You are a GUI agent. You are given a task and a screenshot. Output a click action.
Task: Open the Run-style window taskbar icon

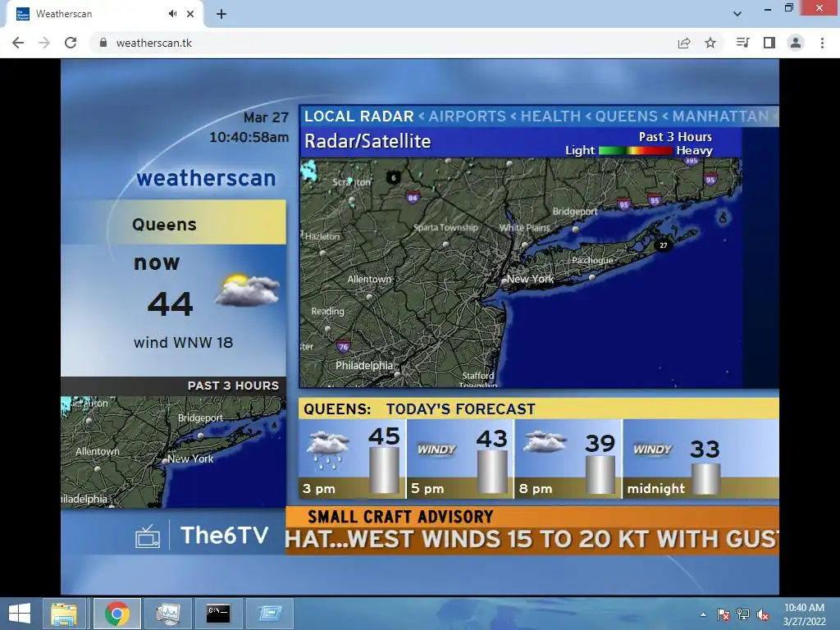269,614
